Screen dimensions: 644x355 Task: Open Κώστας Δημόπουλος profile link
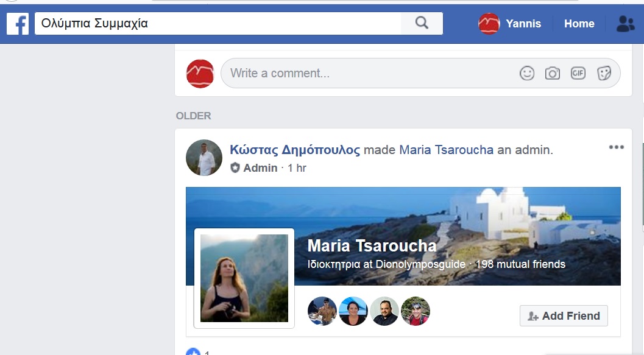point(295,150)
